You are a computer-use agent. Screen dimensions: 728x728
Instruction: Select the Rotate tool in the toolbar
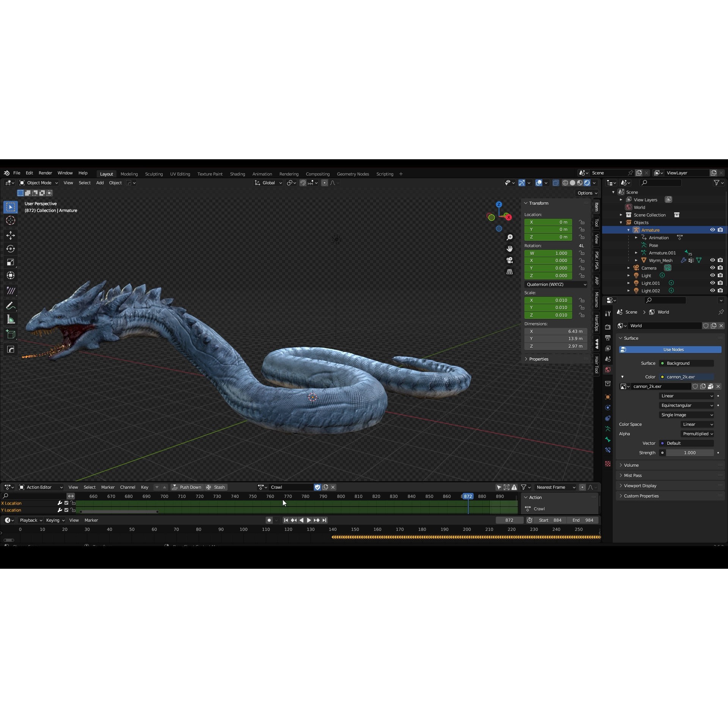[11, 249]
